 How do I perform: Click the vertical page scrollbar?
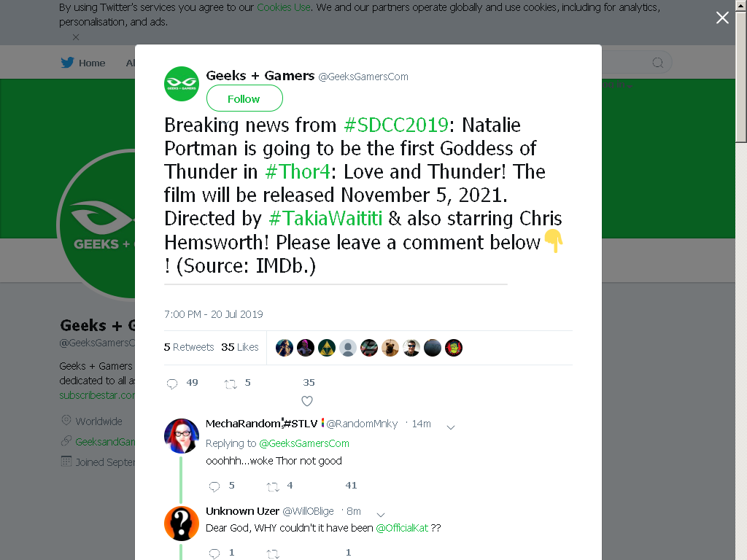(x=741, y=280)
